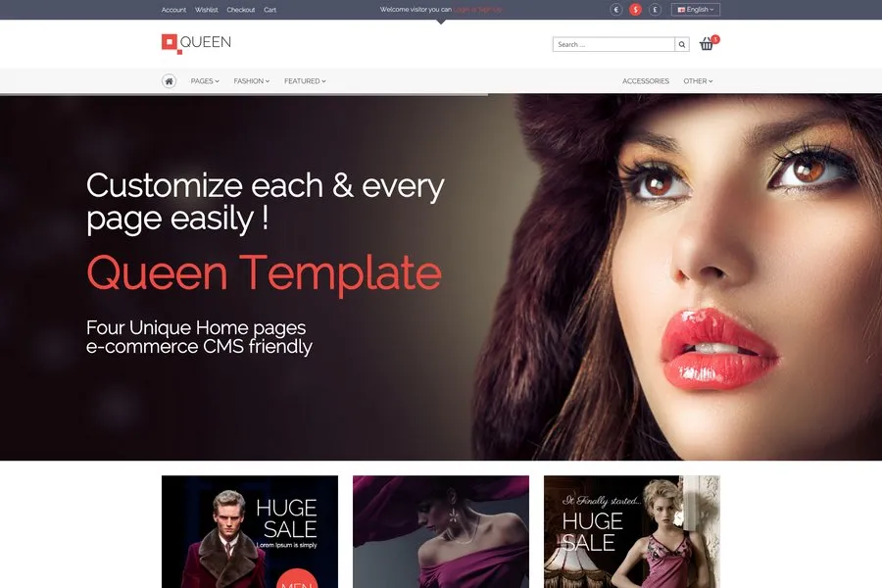The image size is (882, 588).
Task: Open the English language dropdown
Action: coord(696,10)
